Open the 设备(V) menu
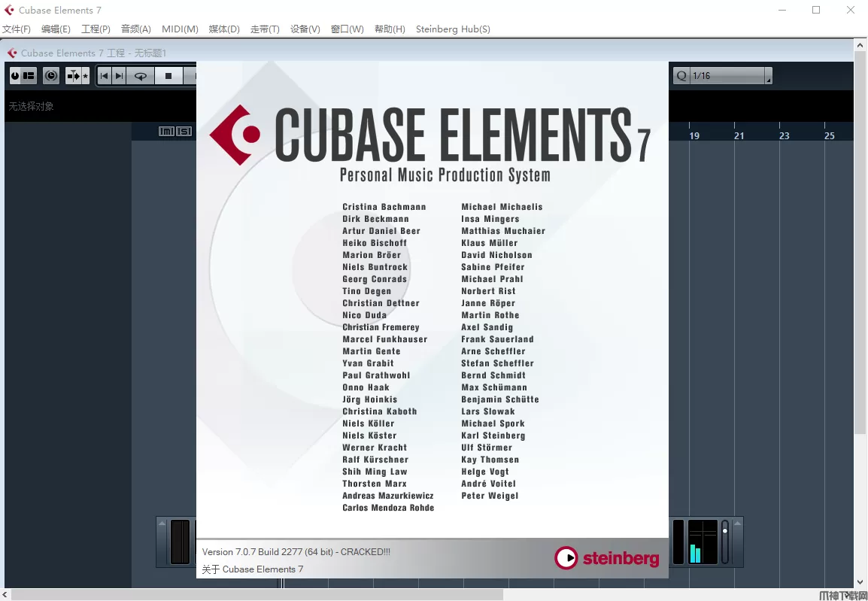Image resolution: width=868 pixels, height=601 pixels. [x=305, y=29]
